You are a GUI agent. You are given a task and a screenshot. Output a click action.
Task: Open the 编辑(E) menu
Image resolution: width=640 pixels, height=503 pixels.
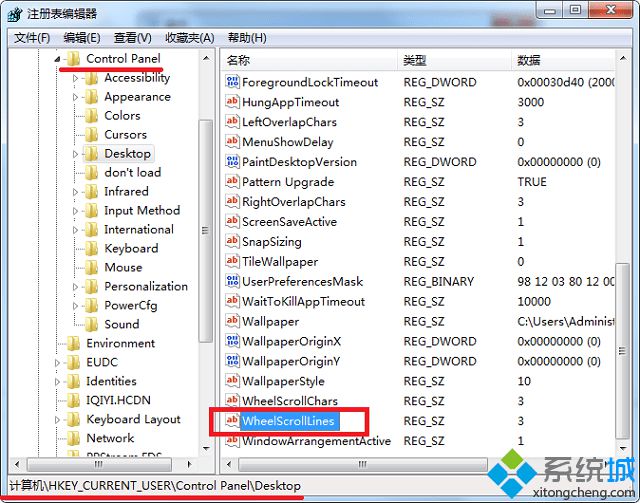coord(82,38)
